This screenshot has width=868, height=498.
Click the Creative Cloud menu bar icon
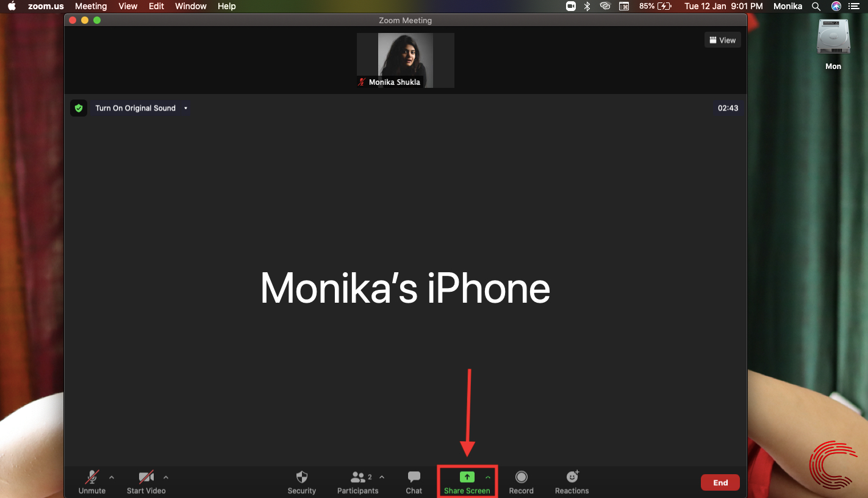pos(605,6)
